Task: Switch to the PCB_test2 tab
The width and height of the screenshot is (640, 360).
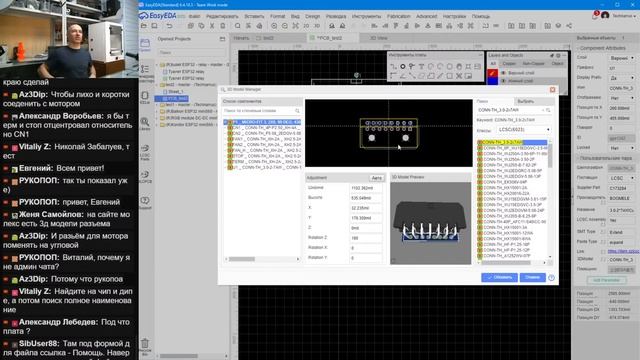Action: [x=330, y=38]
